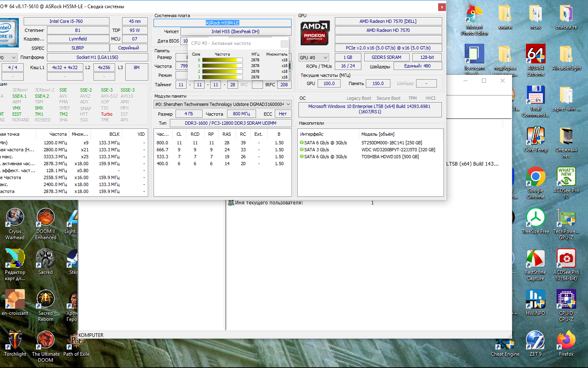Launch TechPowerUp GPU-Z shortcut
Screen dimensions: 588x368
566,224
